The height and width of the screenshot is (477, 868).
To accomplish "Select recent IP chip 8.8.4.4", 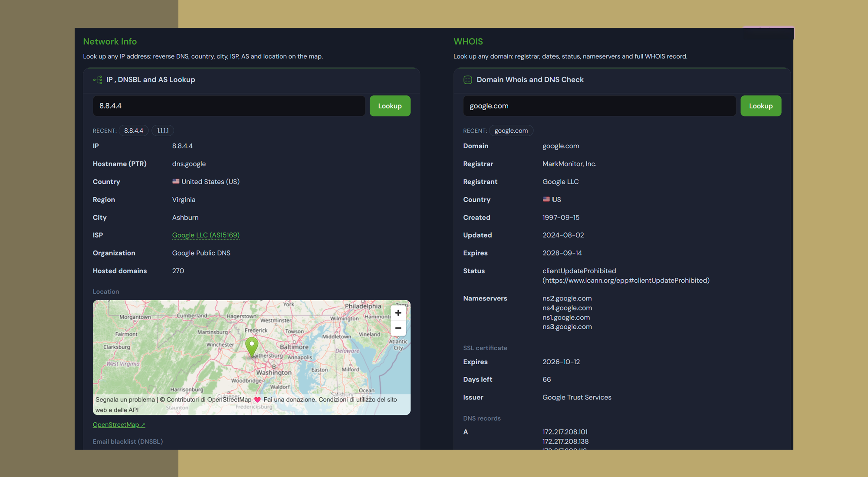I will pyautogui.click(x=134, y=131).
